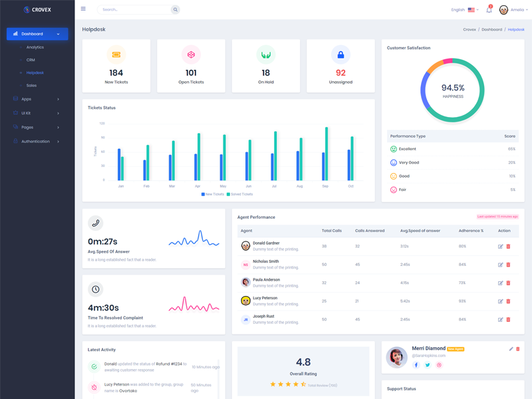Collapse the Dashboard sidebar menu
532x399 pixels.
pyautogui.click(x=37, y=34)
